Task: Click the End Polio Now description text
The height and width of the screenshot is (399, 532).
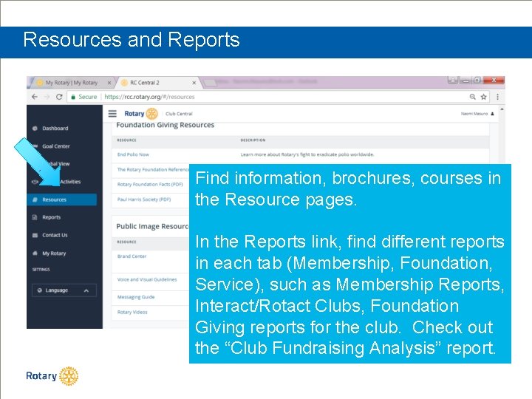Action: [x=307, y=154]
